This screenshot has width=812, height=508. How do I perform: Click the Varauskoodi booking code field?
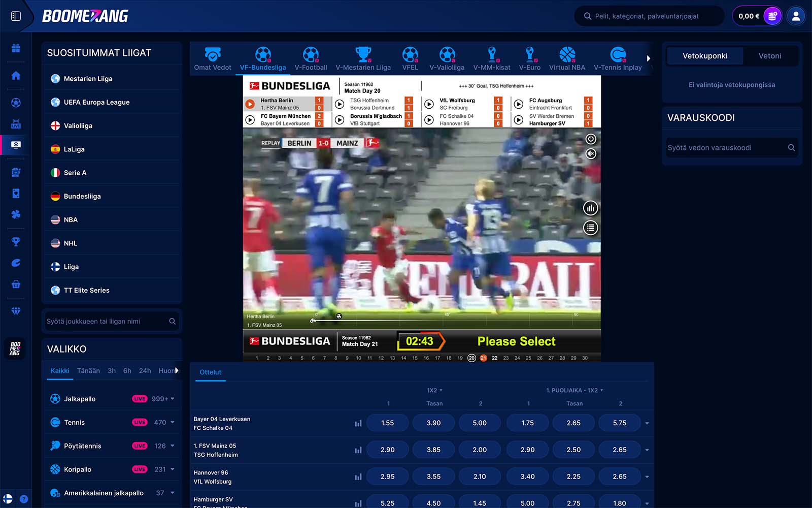(x=726, y=148)
